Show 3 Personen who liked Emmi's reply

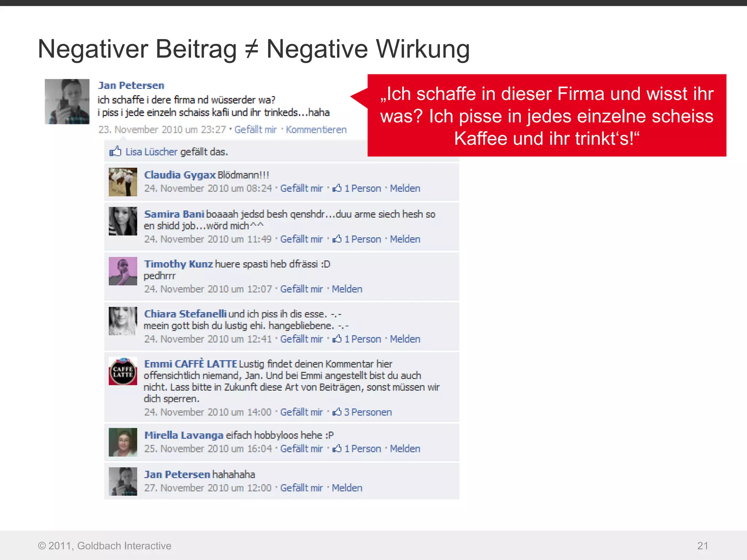pos(368,412)
